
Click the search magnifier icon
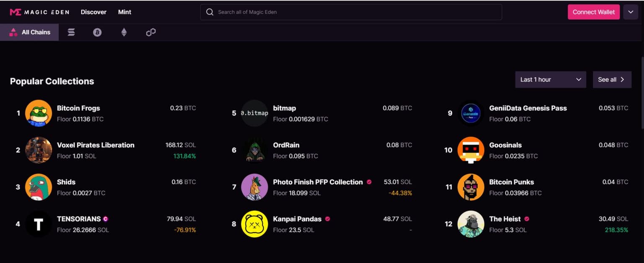(210, 12)
